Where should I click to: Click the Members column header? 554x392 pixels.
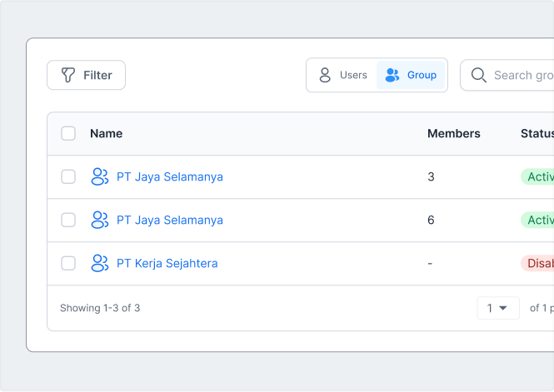pos(453,133)
